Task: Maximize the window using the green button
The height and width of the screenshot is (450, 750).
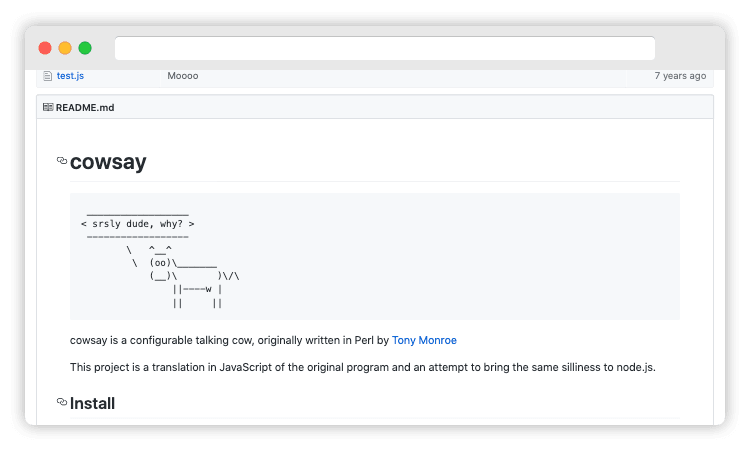Action: pos(85,48)
